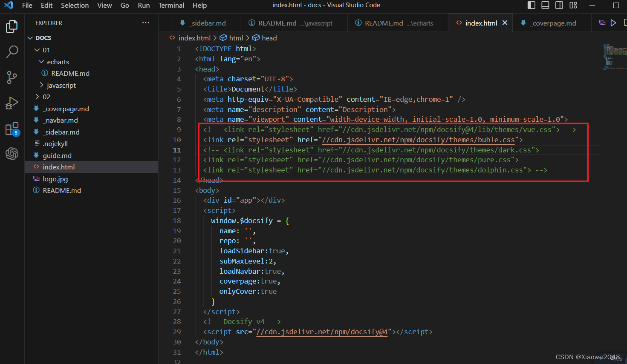Image resolution: width=627 pixels, height=364 pixels.
Task: Click head breadcrumb item
Action: click(x=265, y=38)
